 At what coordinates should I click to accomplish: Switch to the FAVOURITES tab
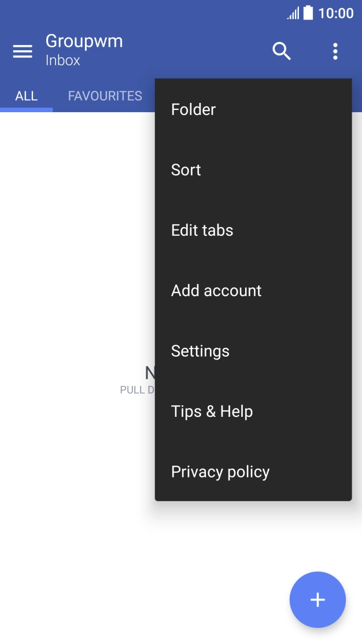coord(104,96)
